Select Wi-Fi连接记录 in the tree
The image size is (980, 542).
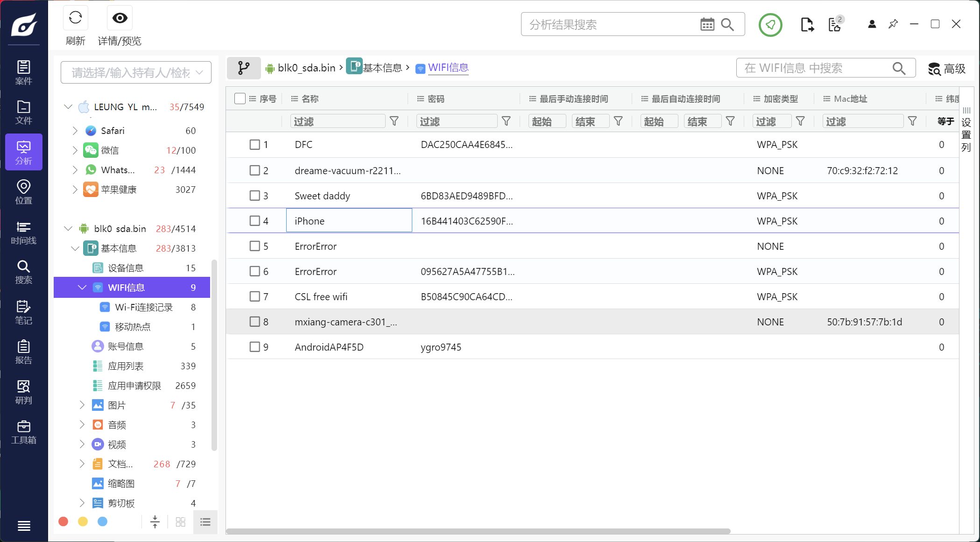pos(143,307)
